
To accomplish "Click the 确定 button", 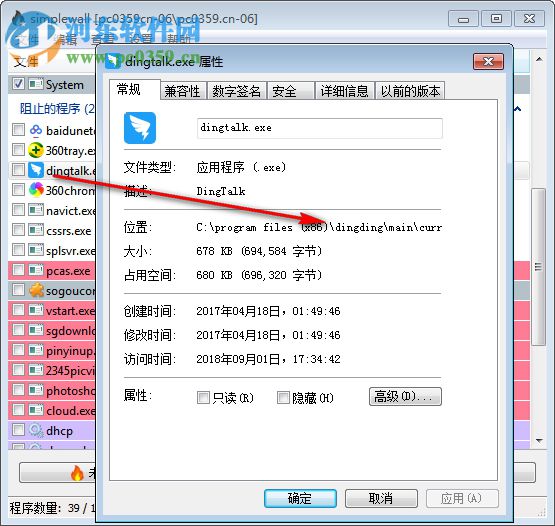I will click(x=300, y=498).
